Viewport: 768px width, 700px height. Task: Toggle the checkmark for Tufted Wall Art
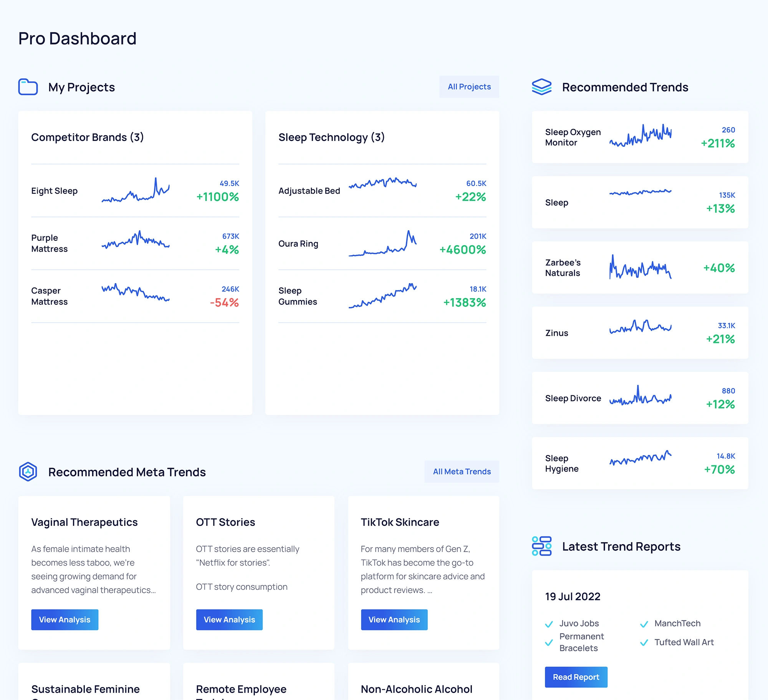click(x=644, y=642)
